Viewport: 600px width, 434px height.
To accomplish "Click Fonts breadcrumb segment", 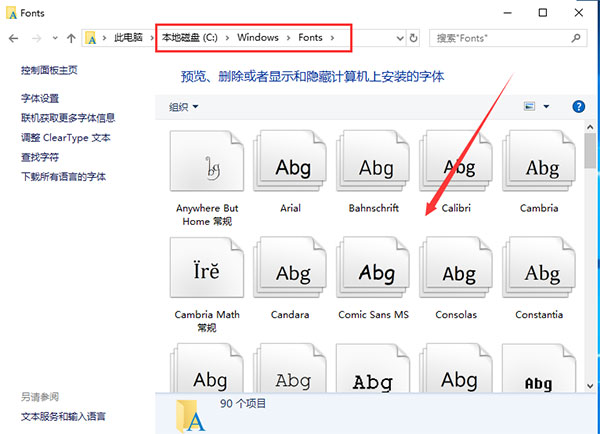I will [x=310, y=38].
